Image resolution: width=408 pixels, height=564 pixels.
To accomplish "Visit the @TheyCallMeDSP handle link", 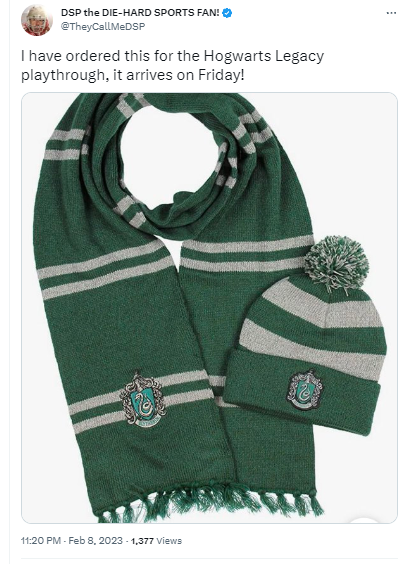I will [x=103, y=27].
